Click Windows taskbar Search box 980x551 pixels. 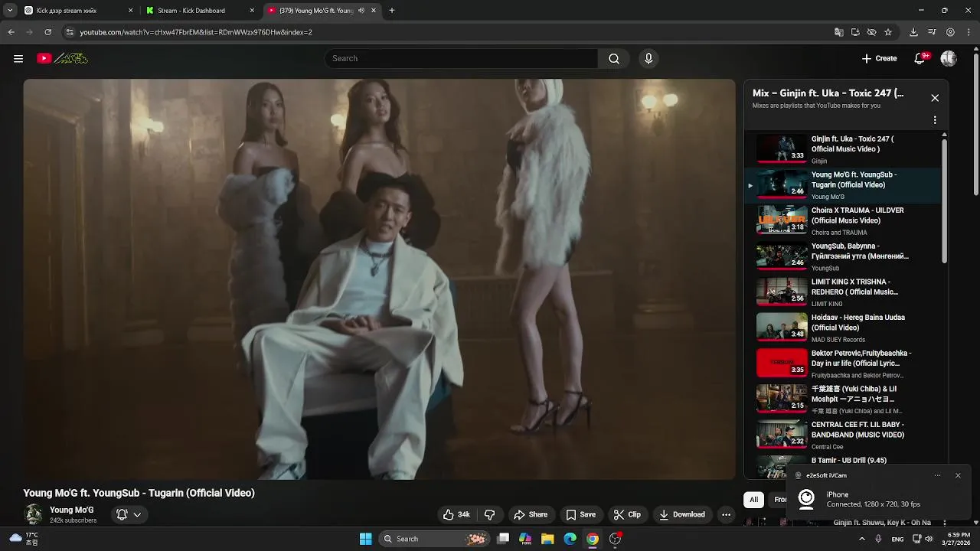click(x=434, y=539)
